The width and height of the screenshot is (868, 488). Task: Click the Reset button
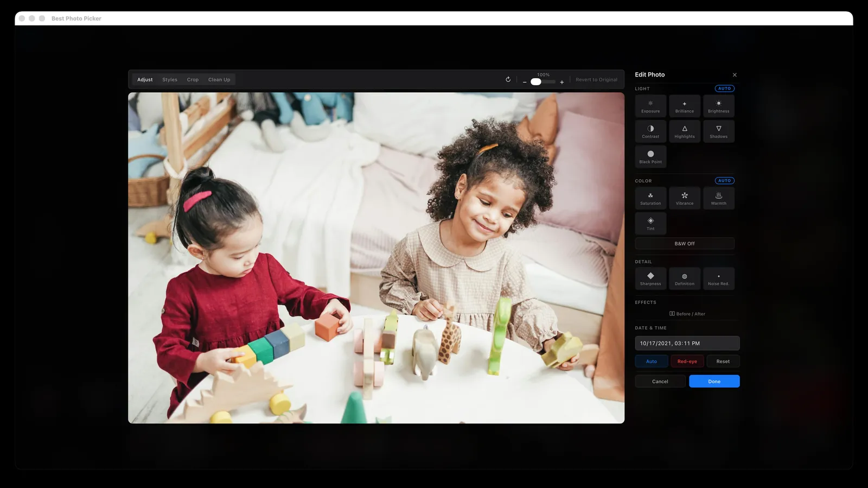(723, 362)
